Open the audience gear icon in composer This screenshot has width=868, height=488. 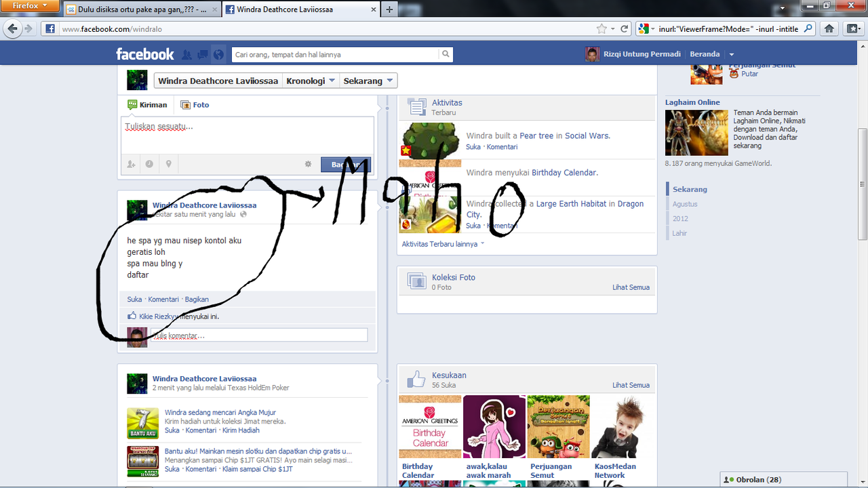[308, 164]
